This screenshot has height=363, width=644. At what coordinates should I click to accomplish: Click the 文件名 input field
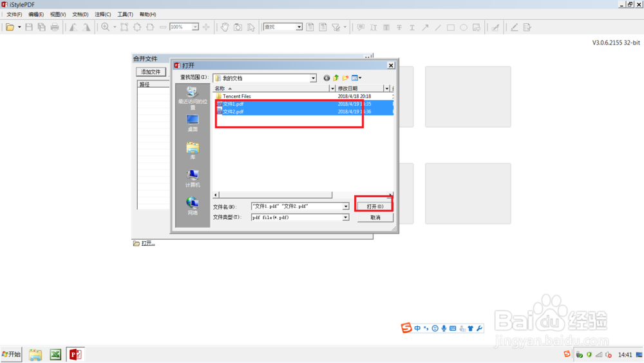[x=297, y=206]
